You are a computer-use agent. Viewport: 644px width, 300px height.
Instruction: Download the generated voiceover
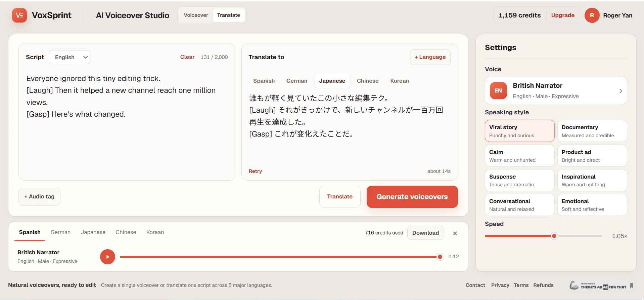(x=425, y=233)
